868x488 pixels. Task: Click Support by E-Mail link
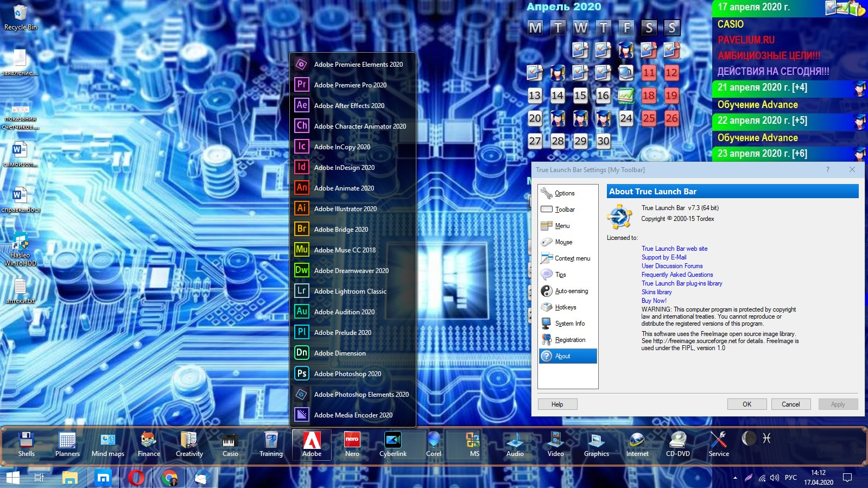pyautogui.click(x=664, y=257)
